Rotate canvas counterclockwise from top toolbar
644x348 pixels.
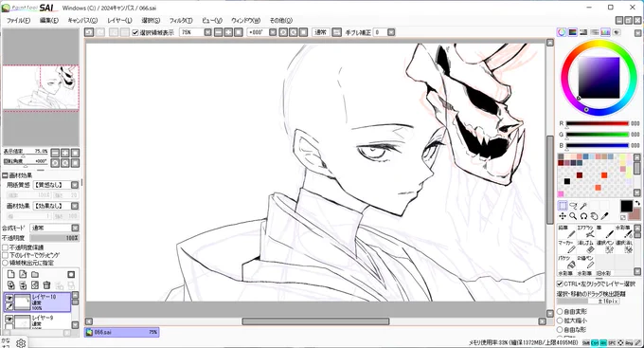pyautogui.click(x=283, y=32)
